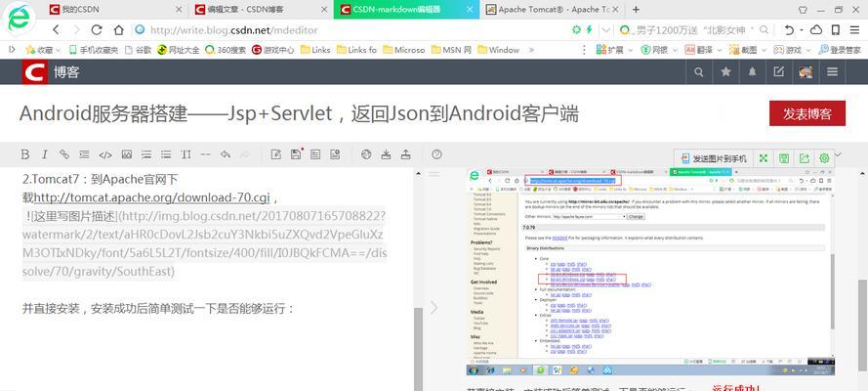Screen dimensions: 868x391
Task: Open the 扩展 extensions dropdown
Action: [614, 50]
